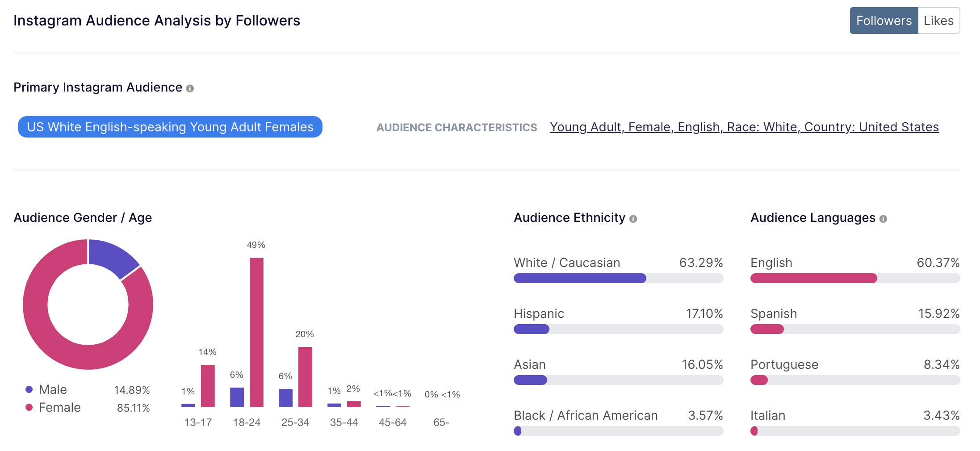The height and width of the screenshot is (451, 980).
Task: Click the US White English-speaking Young Adult Females badge
Action: [x=170, y=127]
